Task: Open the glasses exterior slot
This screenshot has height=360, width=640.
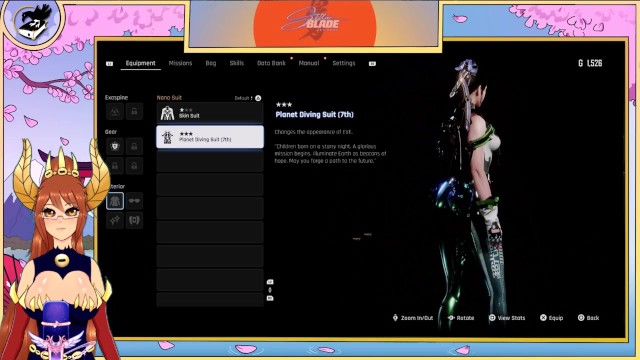Action: 134,201
